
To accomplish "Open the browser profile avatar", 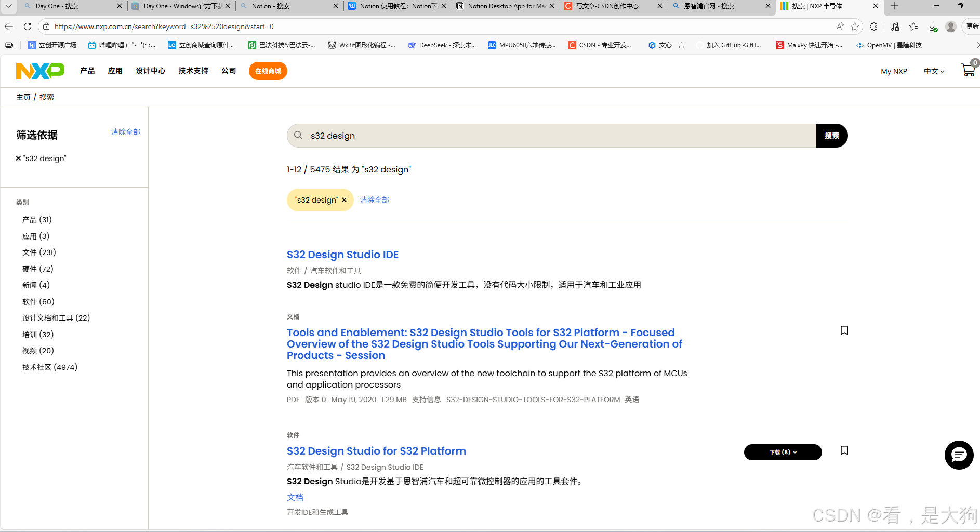I will [x=951, y=26].
